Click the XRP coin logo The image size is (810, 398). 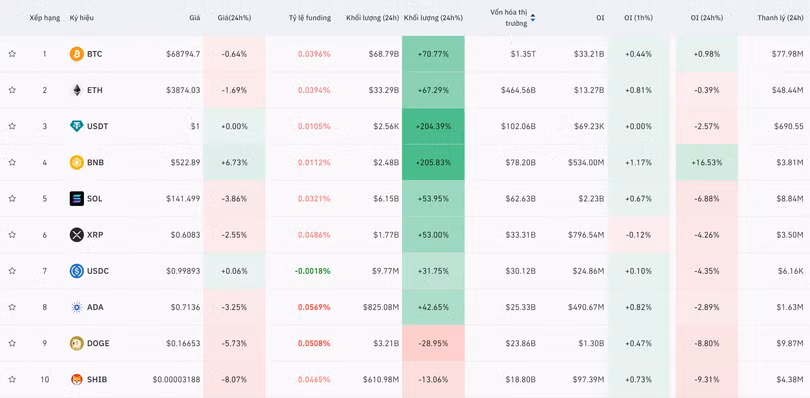click(76, 235)
